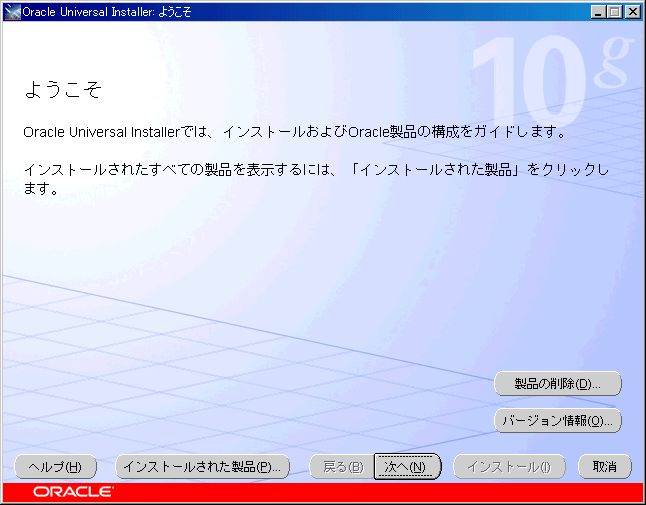Click the インストール(I) install button
Screen dimensions: 646x505
click(x=509, y=466)
